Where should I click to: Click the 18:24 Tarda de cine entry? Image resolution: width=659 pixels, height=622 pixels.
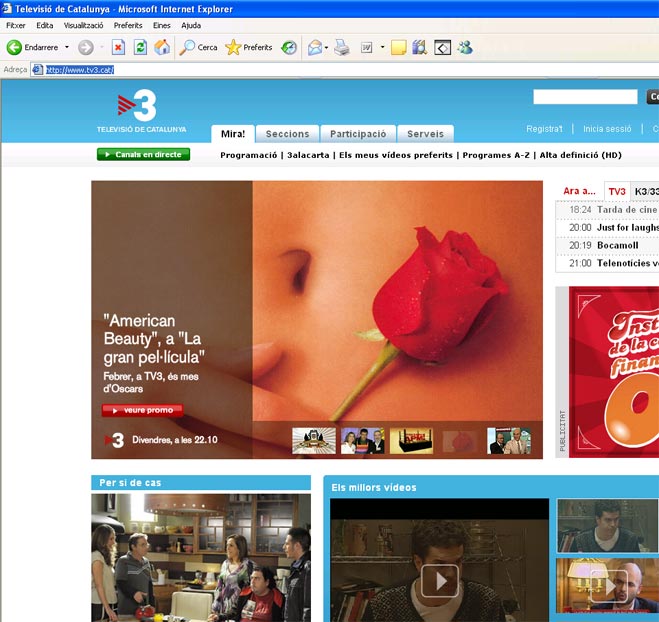(x=607, y=210)
